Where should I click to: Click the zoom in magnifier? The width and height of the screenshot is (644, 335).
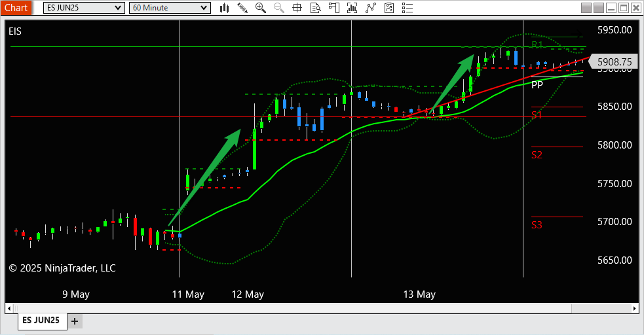click(x=260, y=8)
